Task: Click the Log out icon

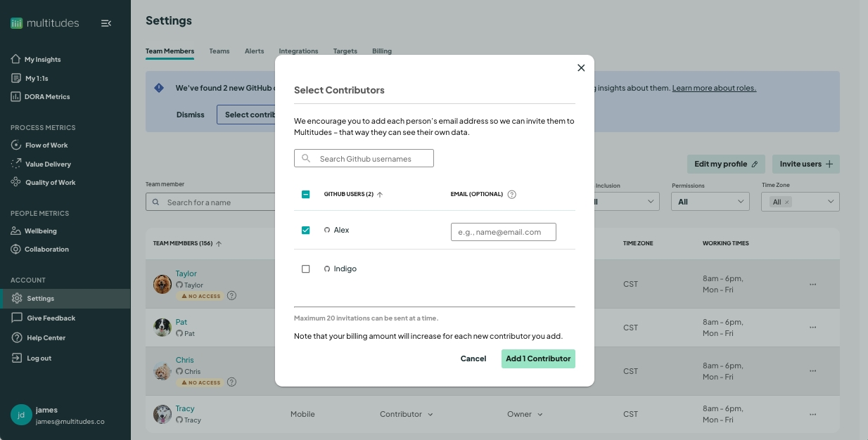Action: [x=16, y=358]
